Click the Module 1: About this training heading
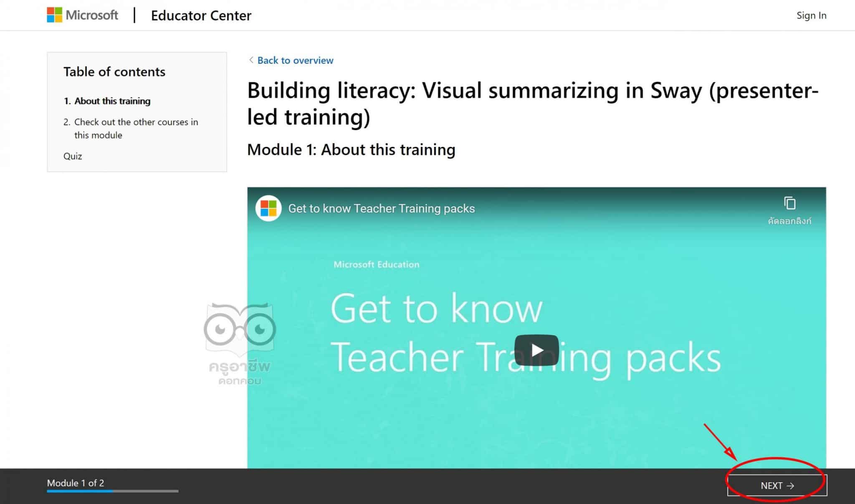Viewport: 855px width, 504px height. [x=351, y=149]
